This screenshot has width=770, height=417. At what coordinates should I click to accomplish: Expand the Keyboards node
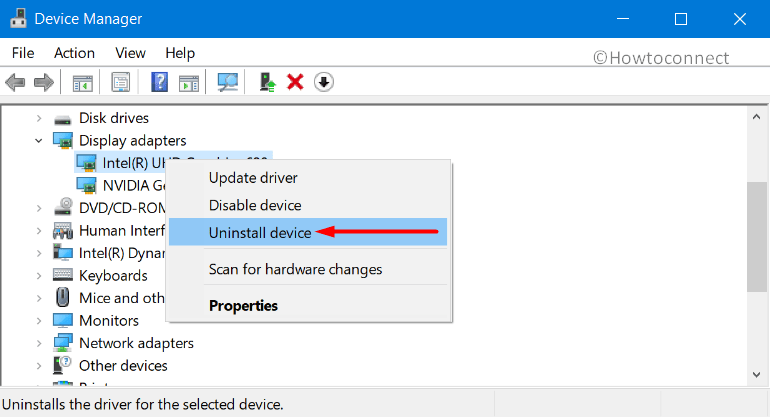(x=39, y=276)
